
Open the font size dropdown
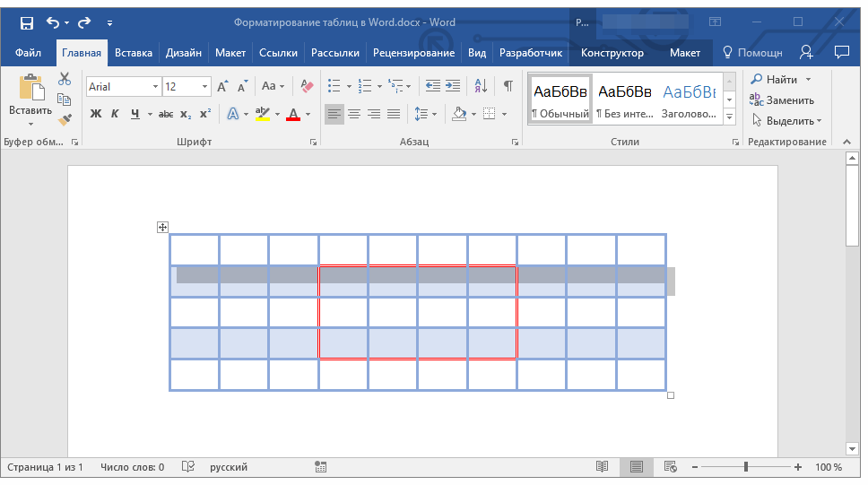205,87
